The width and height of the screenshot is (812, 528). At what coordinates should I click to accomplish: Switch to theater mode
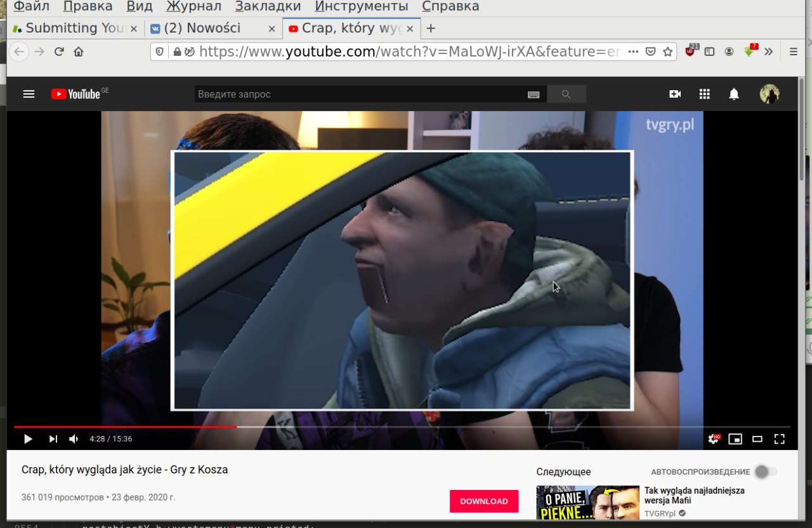pyautogui.click(x=757, y=439)
